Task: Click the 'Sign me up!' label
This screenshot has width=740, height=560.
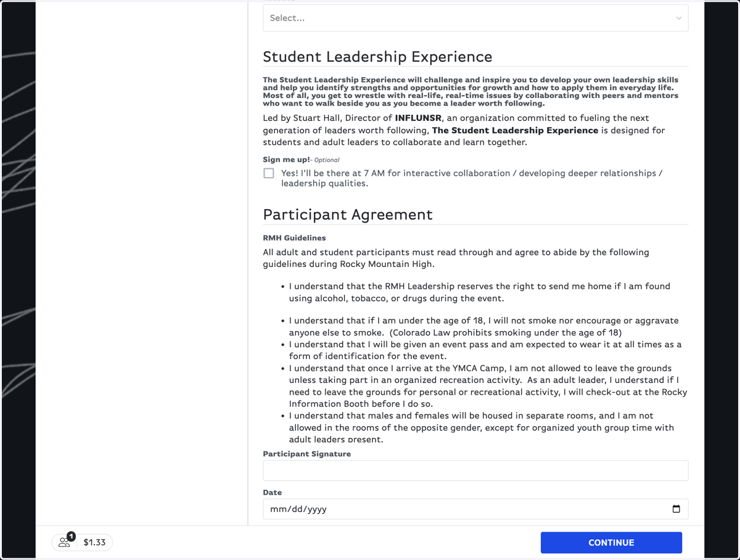Action: [x=286, y=160]
